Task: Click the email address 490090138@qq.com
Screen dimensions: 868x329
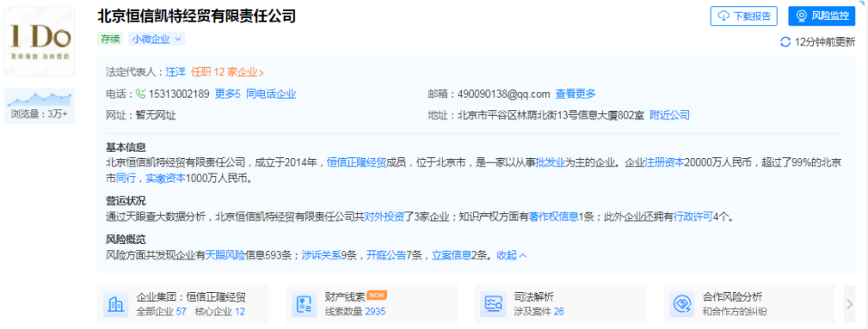Action: click(504, 94)
